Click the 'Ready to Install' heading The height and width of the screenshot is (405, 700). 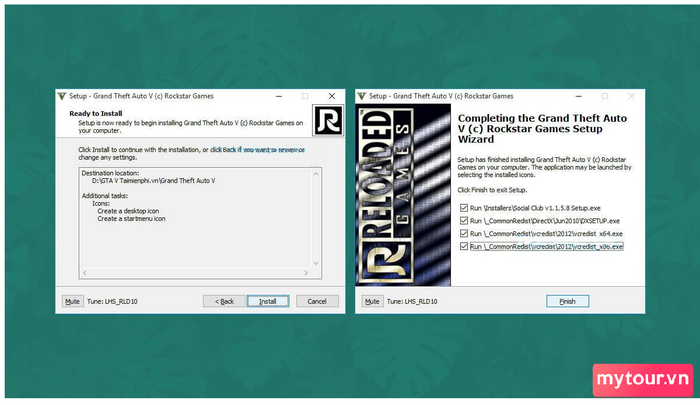96,113
